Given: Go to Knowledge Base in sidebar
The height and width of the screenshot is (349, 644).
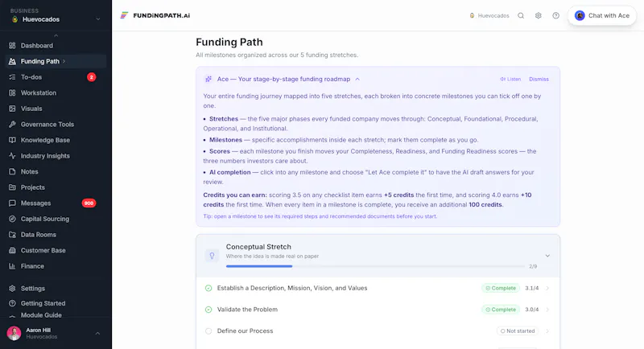Looking at the screenshot, I should point(56,140).
